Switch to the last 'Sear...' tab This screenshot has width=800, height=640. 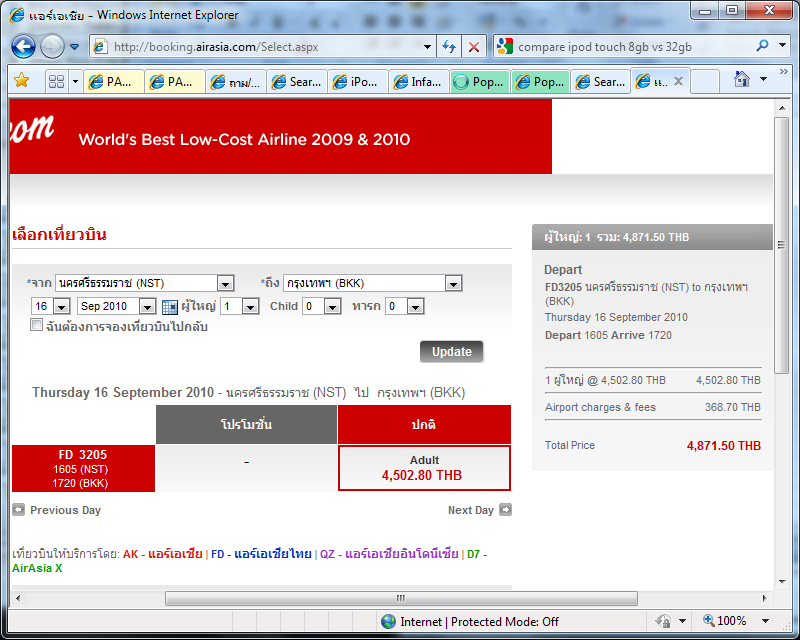(602, 82)
